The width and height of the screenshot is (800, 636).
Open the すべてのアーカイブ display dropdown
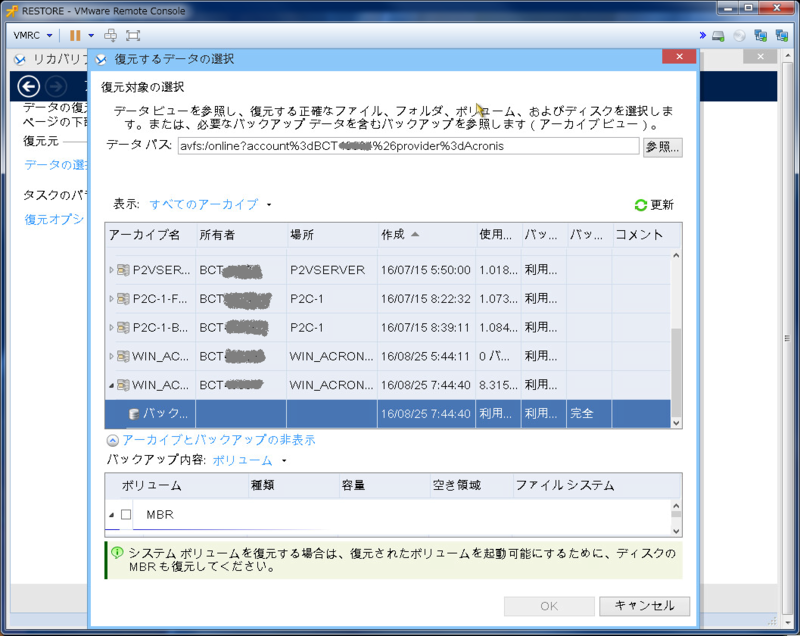tap(210, 205)
